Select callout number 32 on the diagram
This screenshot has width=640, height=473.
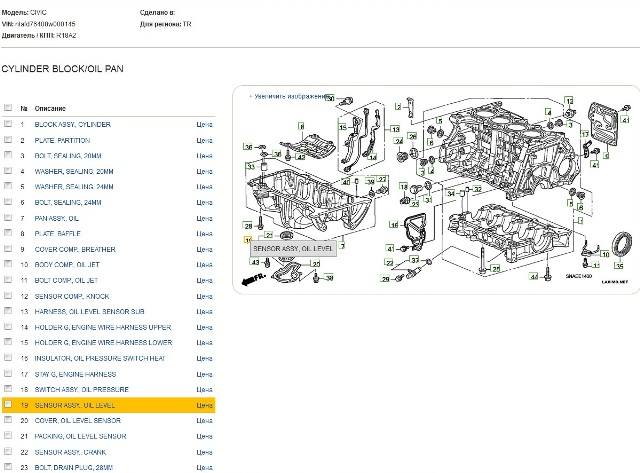pos(478,189)
